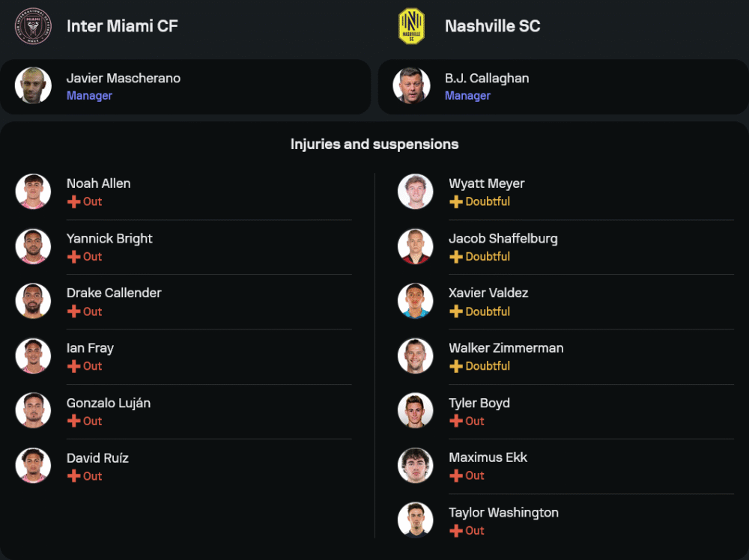Click Noah Allen's red injury cross icon

click(73, 202)
